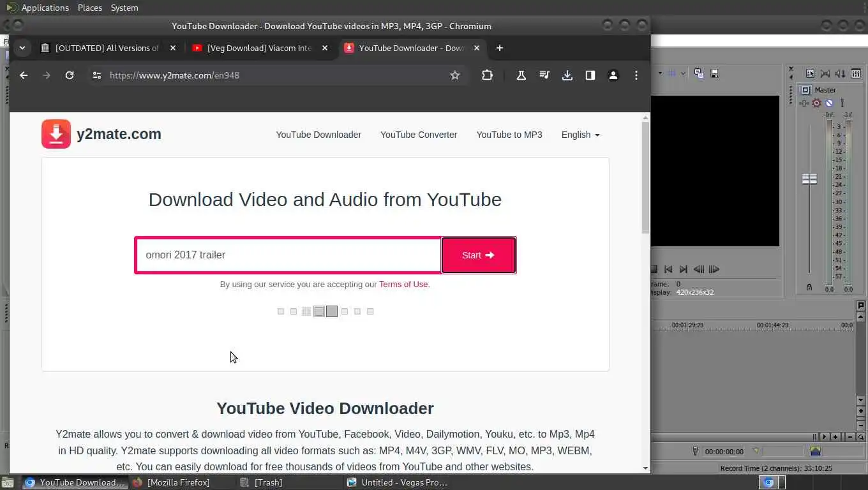
Task: Click the browser page vertical scrollbar
Action: click(645, 177)
